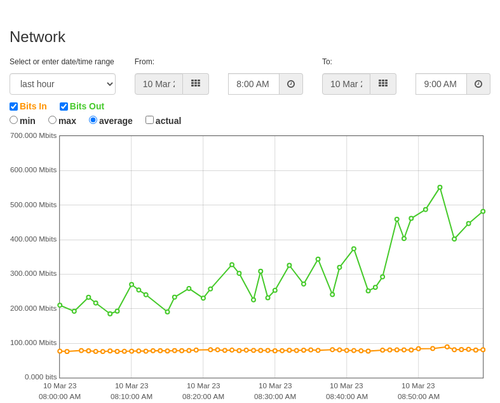Click the 500.000 Mbits axis label
The image size is (500, 403).
(33, 205)
